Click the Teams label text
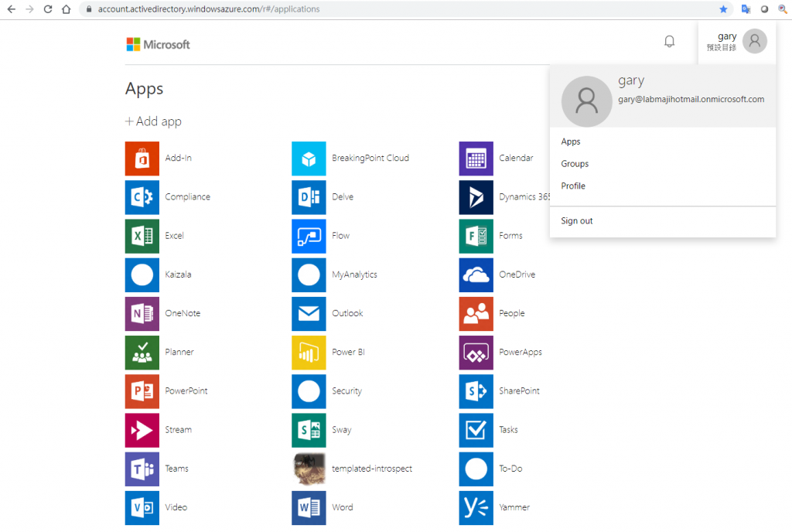Screen dimensions: 792x532 click(177, 469)
